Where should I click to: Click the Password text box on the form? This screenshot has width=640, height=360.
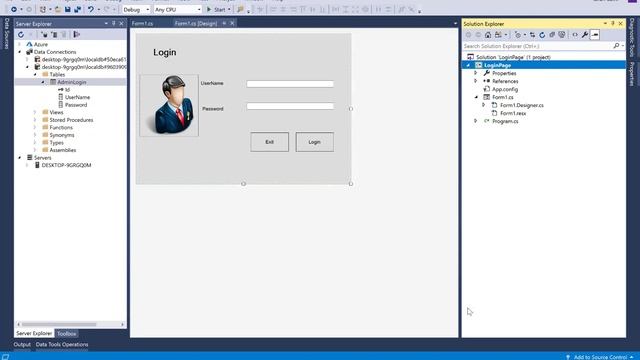click(x=290, y=106)
